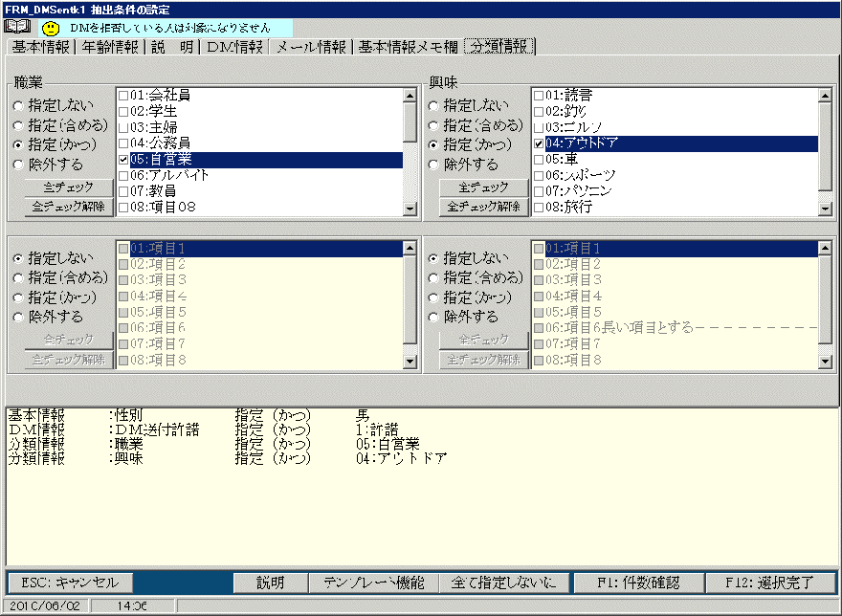
Task: Select 06:スポーツ in the 興味 list
Action: point(581,176)
